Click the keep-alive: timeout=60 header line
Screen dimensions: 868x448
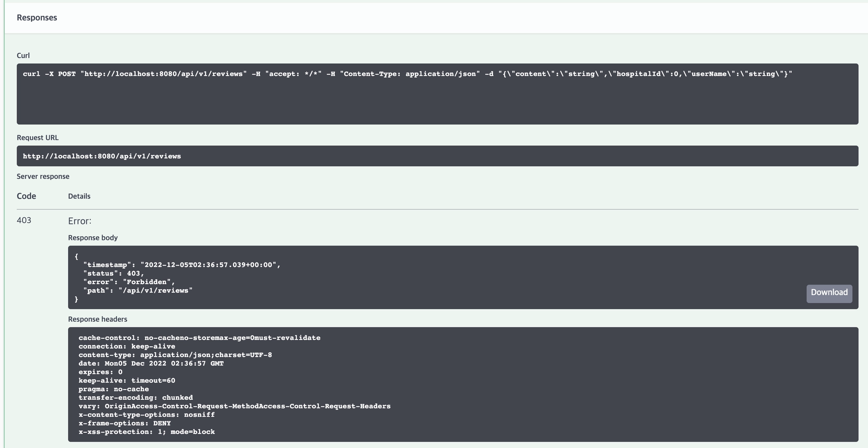tap(127, 381)
